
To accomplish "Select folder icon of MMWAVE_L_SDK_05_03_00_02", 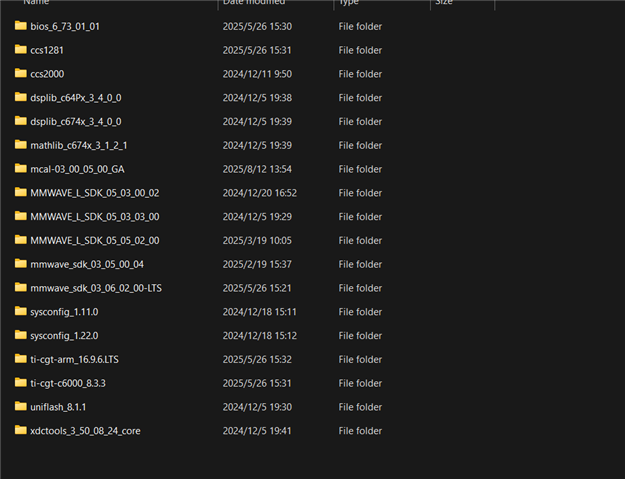I will coord(21,192).
